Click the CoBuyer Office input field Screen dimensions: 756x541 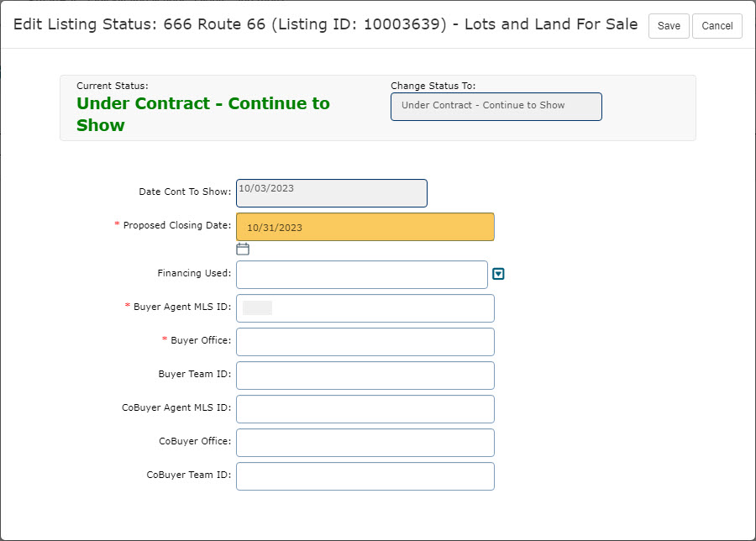[365, 443]
